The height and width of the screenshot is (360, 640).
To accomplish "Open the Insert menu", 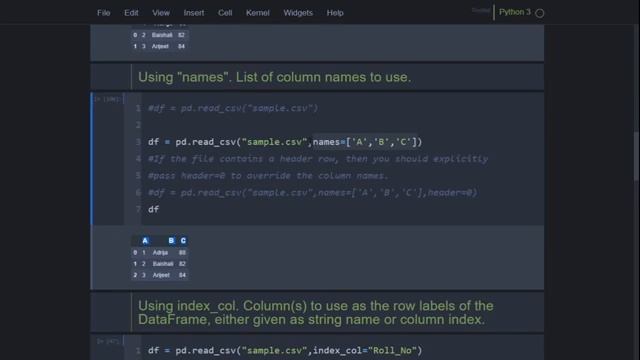I will 194,13.
